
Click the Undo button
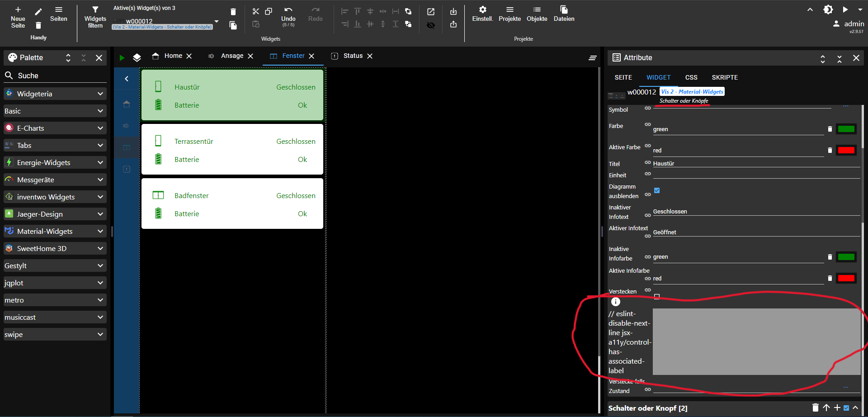tap(288, 16)
